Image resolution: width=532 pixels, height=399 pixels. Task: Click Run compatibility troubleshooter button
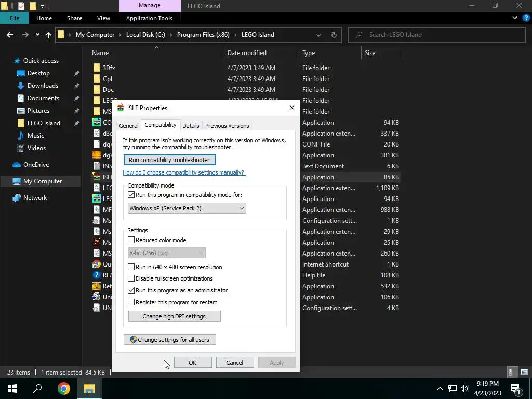coord(170,160)
